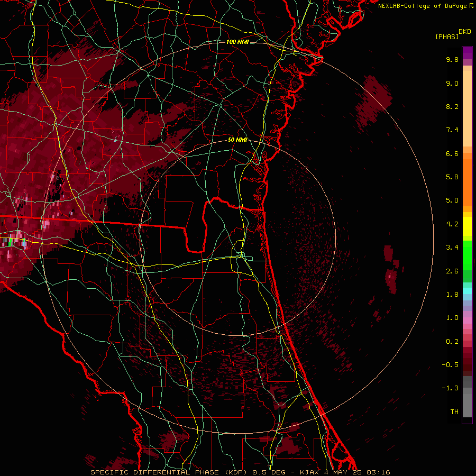
Task: Click the orange segment of color bar
Action: tap(467, 182)
